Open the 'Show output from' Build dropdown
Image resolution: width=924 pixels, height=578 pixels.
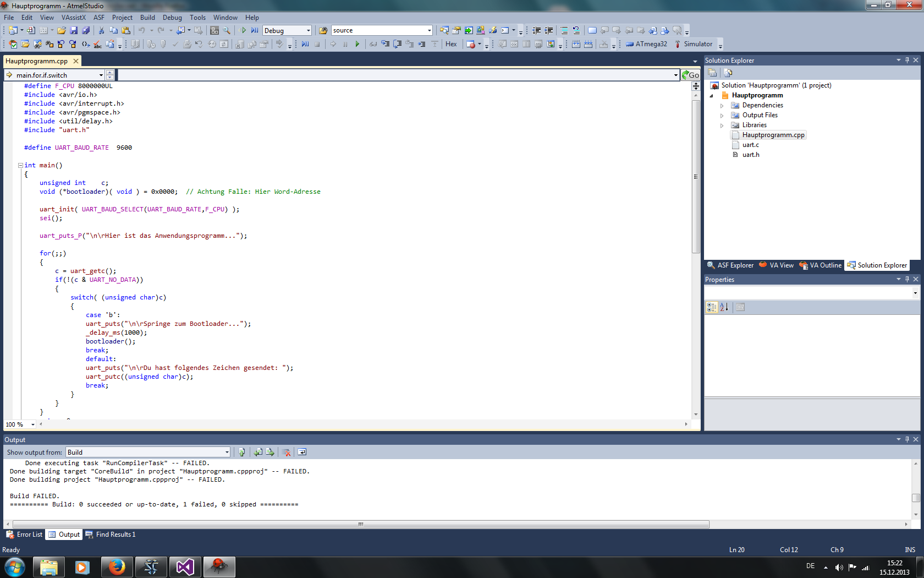(x=227, y=452)
